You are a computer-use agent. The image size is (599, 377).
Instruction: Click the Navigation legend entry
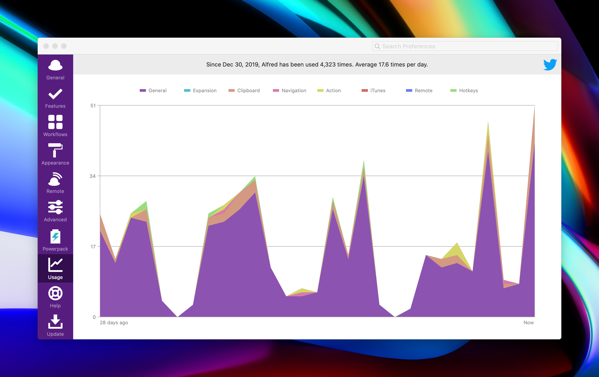tap(290, 91)
